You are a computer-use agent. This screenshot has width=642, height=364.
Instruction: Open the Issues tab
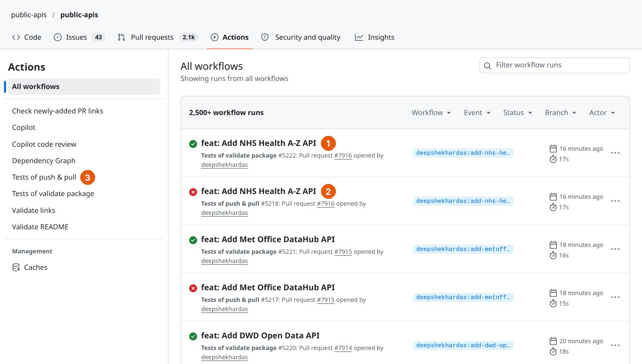pos(79,37)
